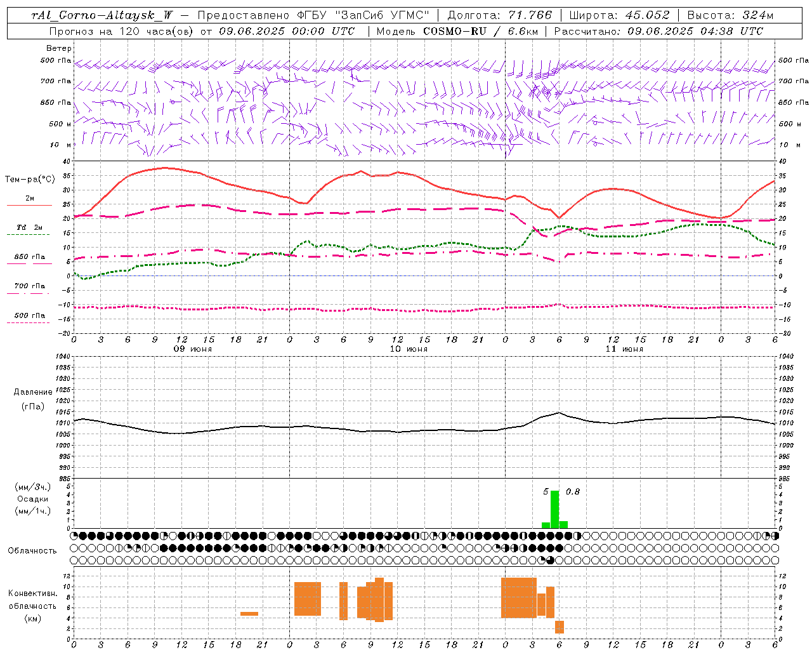Click the Облачность cloud cover label
The image size is (812, 650).
coord(32,551)
